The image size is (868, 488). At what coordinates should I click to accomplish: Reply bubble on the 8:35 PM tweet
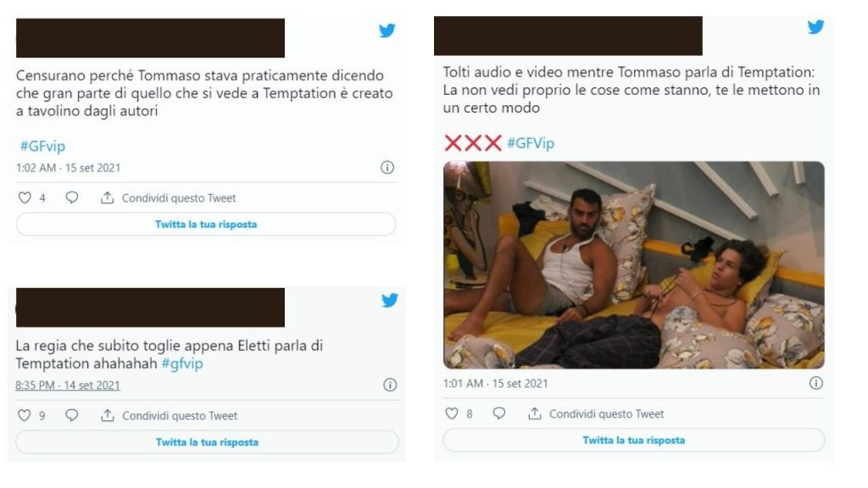pos(72,416)
